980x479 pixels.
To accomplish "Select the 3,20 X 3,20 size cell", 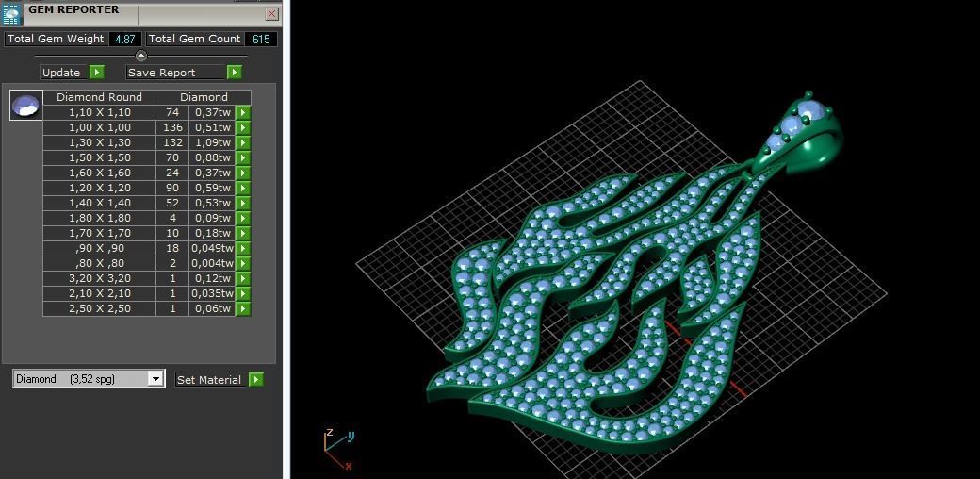I will (x=99, y=278).
